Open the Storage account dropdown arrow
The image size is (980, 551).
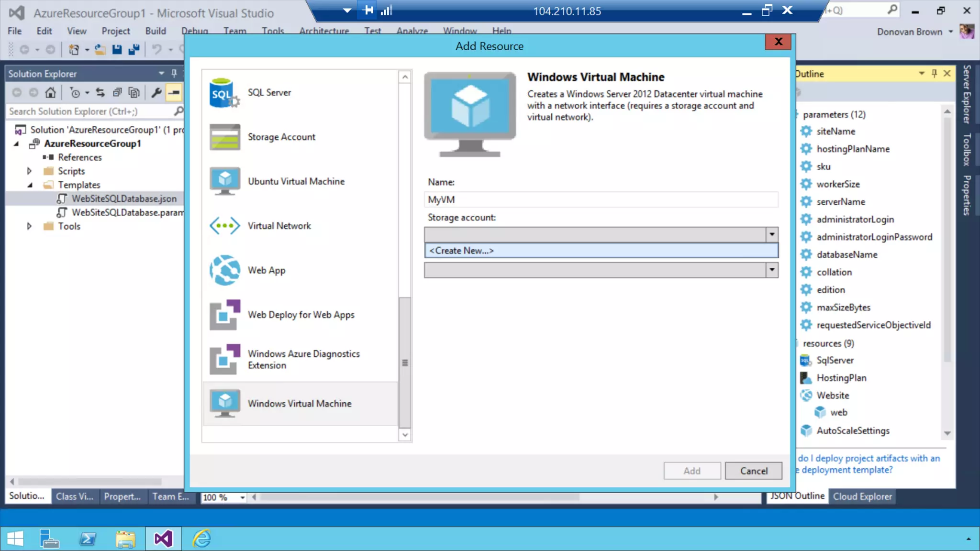click(771, 234)
